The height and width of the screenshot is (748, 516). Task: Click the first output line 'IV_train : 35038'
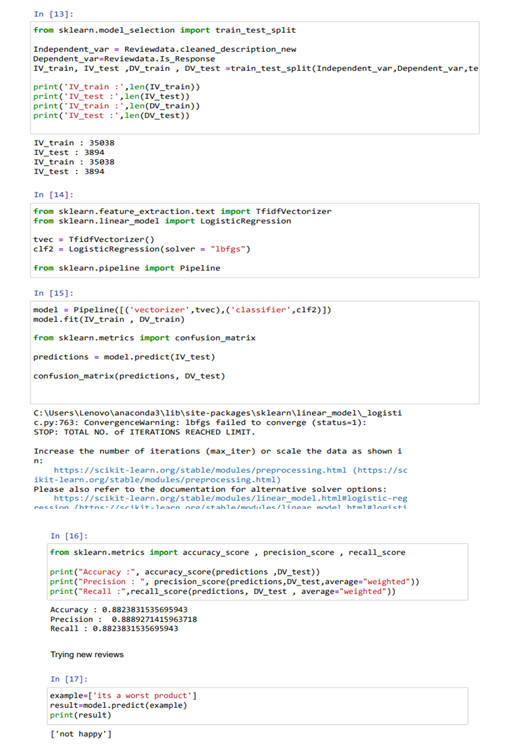point(74,143)
